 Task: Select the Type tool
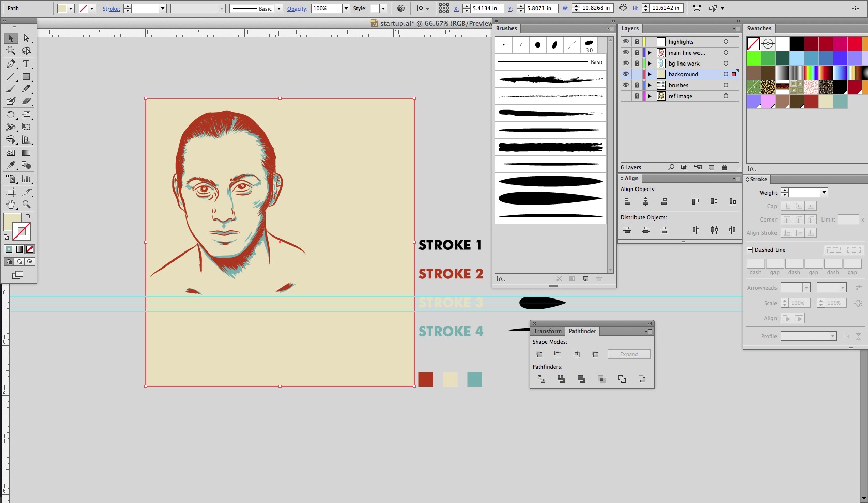(x=26, y=64)
